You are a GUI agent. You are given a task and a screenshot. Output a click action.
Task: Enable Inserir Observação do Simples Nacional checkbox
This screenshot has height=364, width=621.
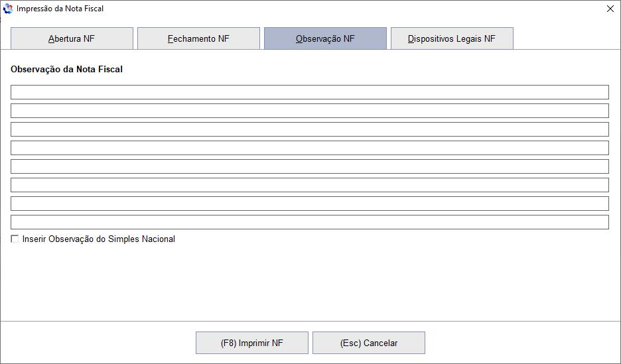point(15,239)
